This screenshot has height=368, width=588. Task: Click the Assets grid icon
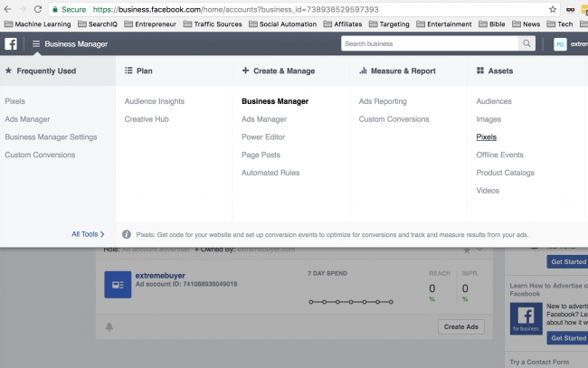pyautogui.click(x=480, y=71)
